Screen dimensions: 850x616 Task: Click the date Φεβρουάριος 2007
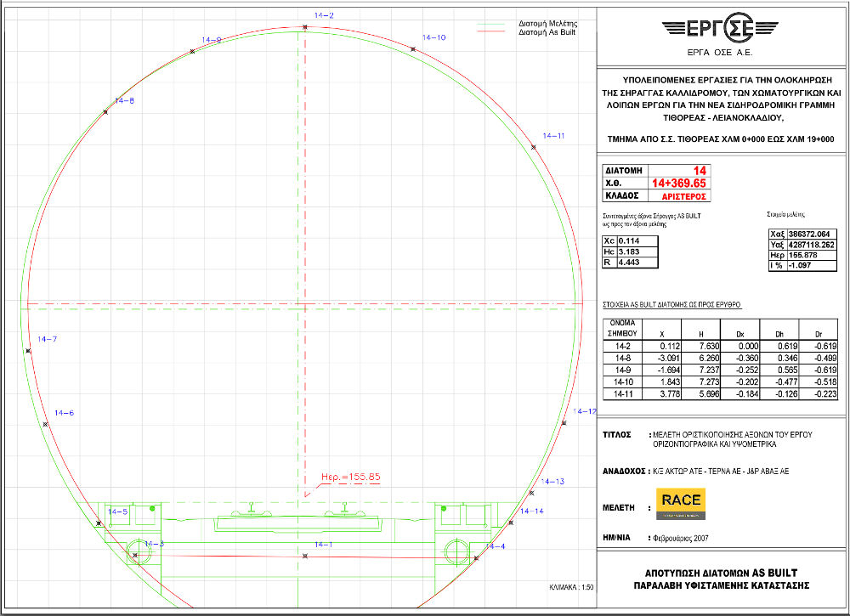pyautogui.click(x=681, y=538)
